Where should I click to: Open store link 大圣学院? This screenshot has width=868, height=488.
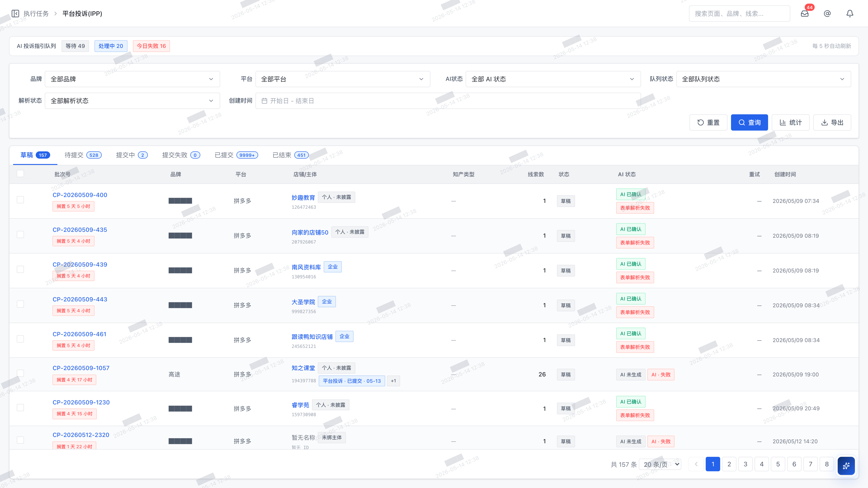coord(303,302)
